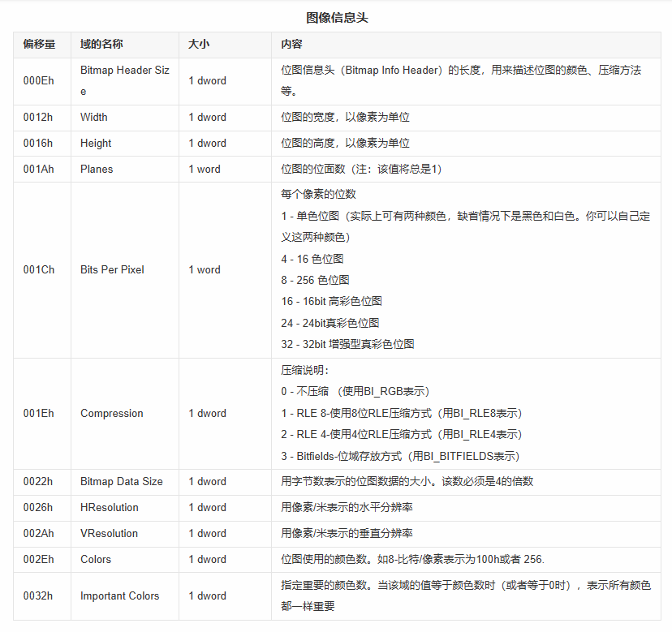This screenshot has height=632, width=672.
Task: Select the Planes row entry
Action: pyautogui.click(x=96, y=169)
